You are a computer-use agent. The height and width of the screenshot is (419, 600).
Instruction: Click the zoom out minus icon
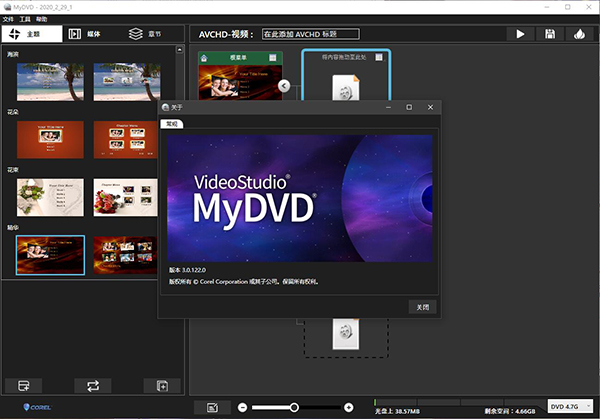pos(241,407)
